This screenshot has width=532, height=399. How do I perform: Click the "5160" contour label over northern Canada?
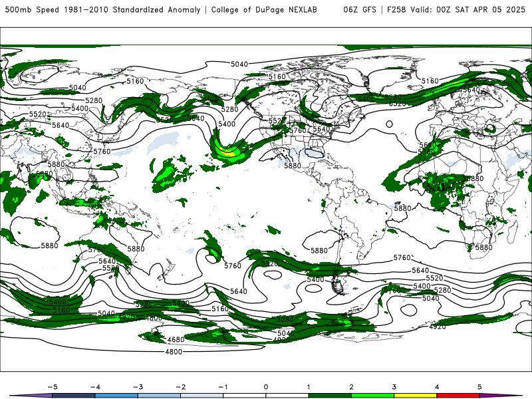coord(277,76)
